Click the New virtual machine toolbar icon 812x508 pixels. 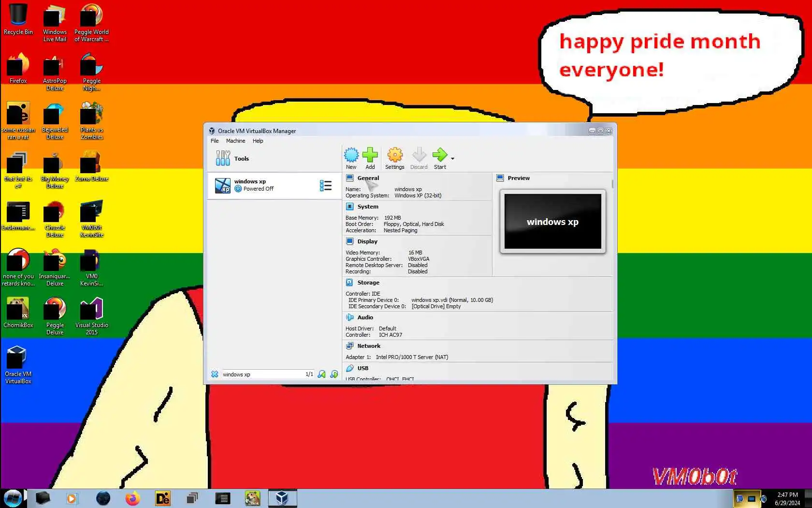pos(351,158)
